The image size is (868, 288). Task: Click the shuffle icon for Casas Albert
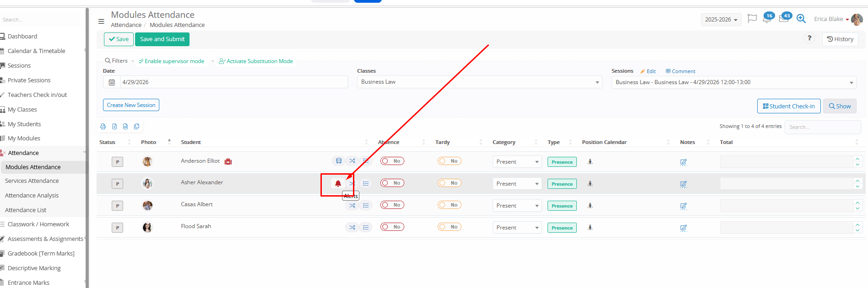352,206
